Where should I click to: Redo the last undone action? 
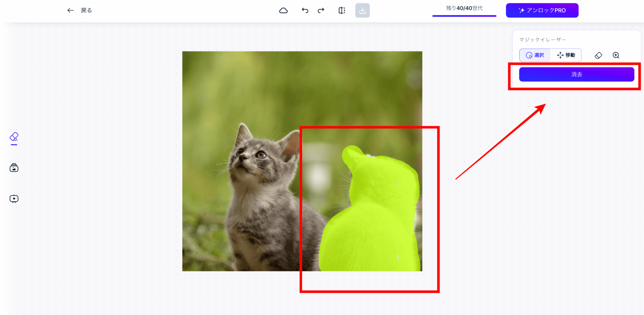coord(321,11)
